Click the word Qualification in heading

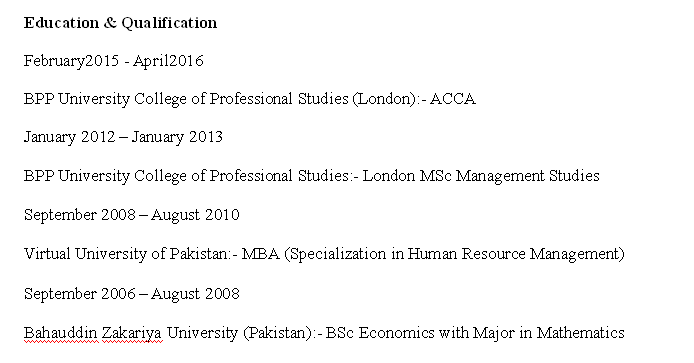coord(169,23)
